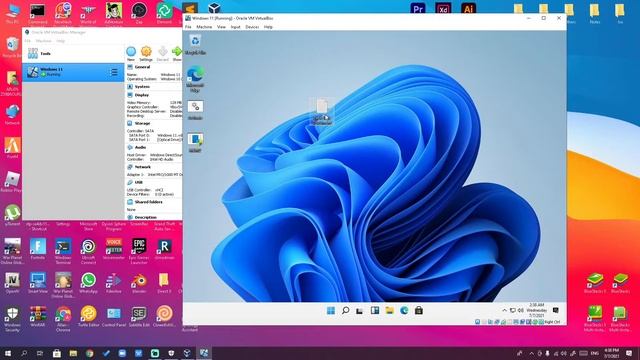Image resolution: width=640 pixels, height=360 pixels.
Task: Click Control Panel desktop shortcut
Action: coord(113,317)
